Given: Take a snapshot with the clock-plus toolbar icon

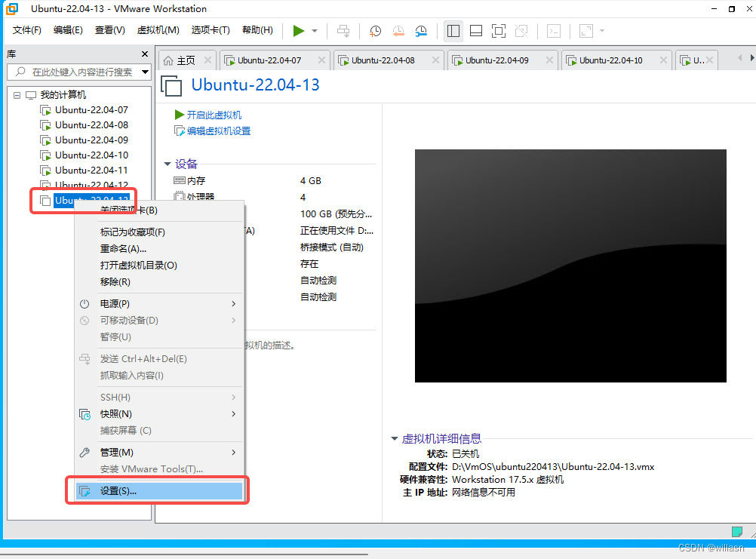Looking at the screenshot, I should tap(375, 31).
